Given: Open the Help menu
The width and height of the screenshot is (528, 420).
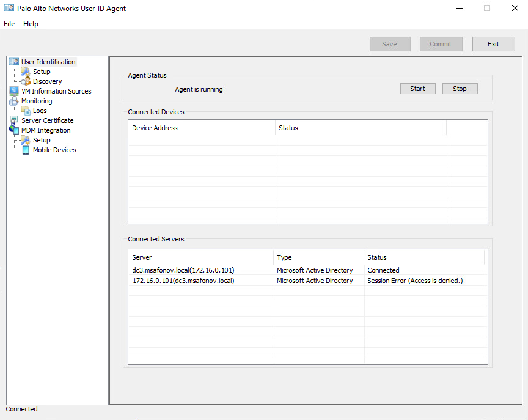Looking at the screenshot, I should [31, 24].
